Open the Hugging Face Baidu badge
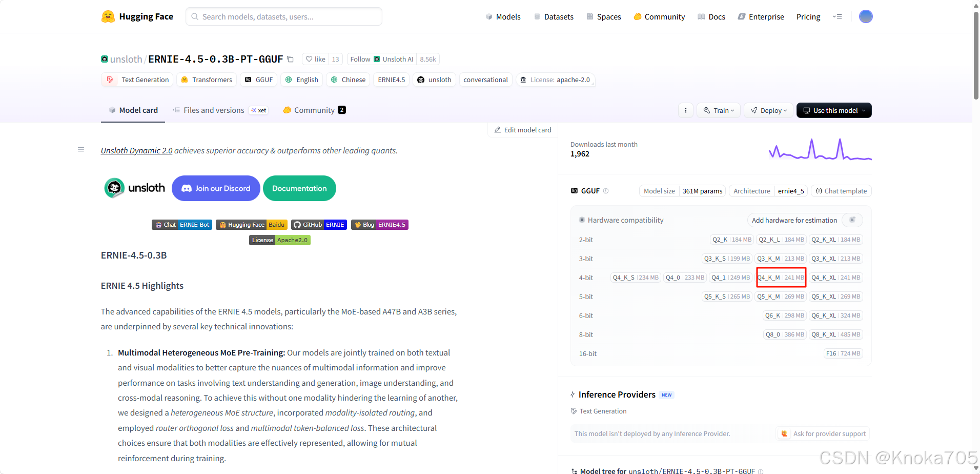The image size is (980, 474). [252, 225]
